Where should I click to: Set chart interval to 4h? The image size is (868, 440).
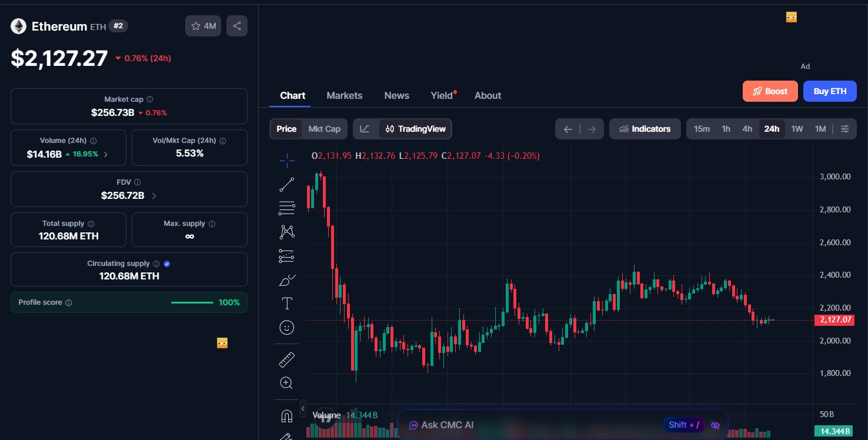[x=747, y=129]
